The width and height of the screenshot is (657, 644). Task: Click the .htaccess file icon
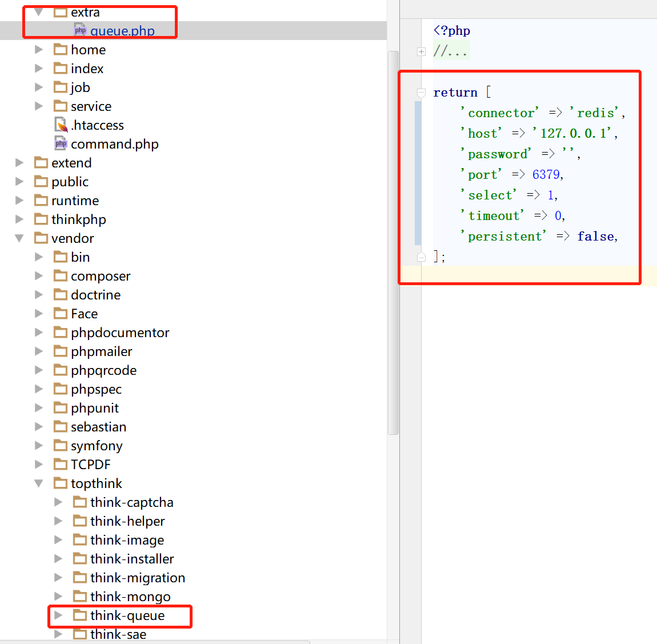pyautogui.click(x=61, y=125)
